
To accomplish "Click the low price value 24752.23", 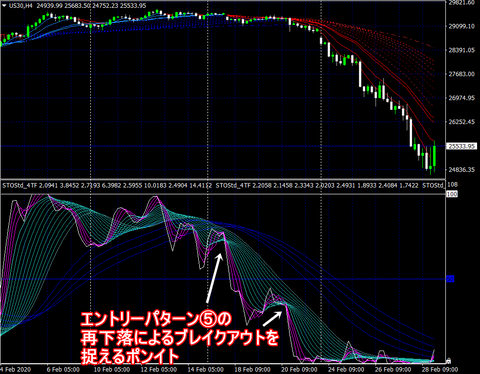I will click(104, 6).
